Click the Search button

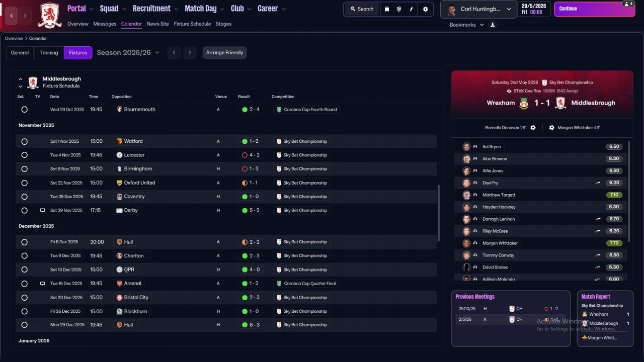(x=362, y=9)
